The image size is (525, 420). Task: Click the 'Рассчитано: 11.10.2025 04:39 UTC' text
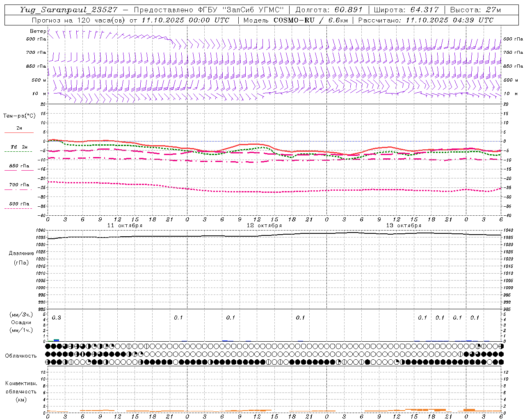click(x=426, y=20)
